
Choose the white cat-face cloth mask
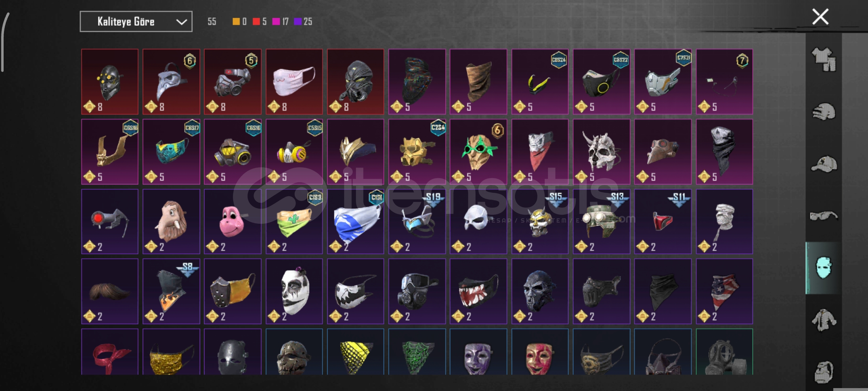click(294, 82)
